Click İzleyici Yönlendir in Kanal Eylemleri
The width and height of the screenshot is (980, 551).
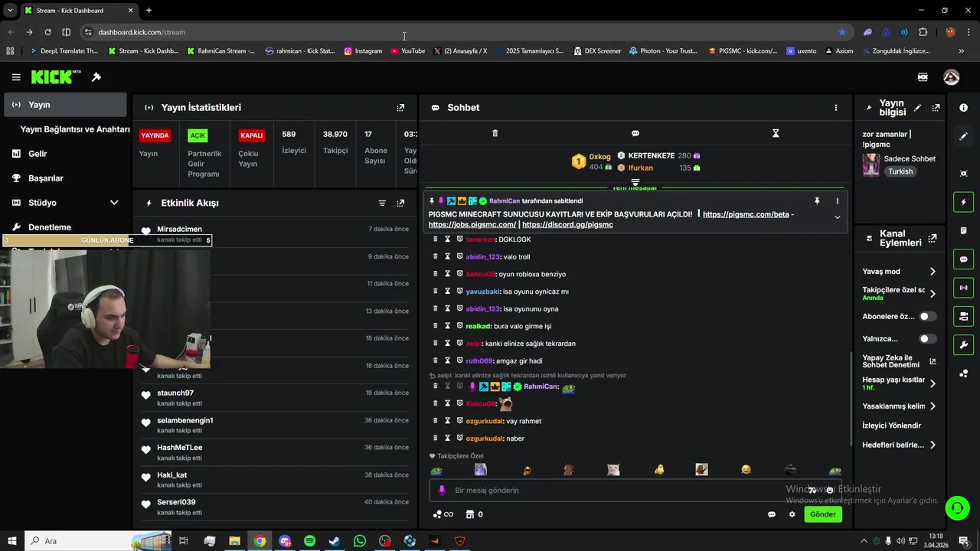click(x=892, y=425)
